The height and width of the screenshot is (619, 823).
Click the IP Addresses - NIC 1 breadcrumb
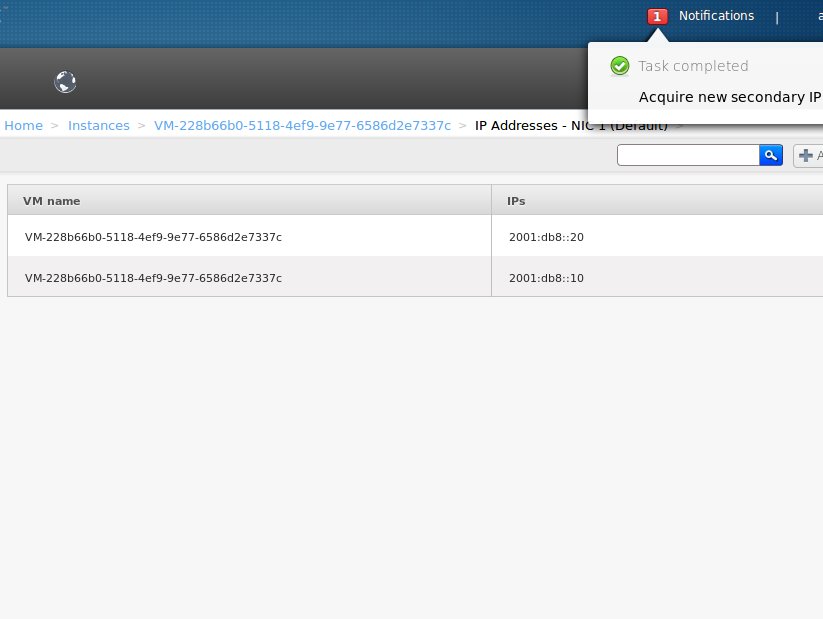[x=571, y=125]
